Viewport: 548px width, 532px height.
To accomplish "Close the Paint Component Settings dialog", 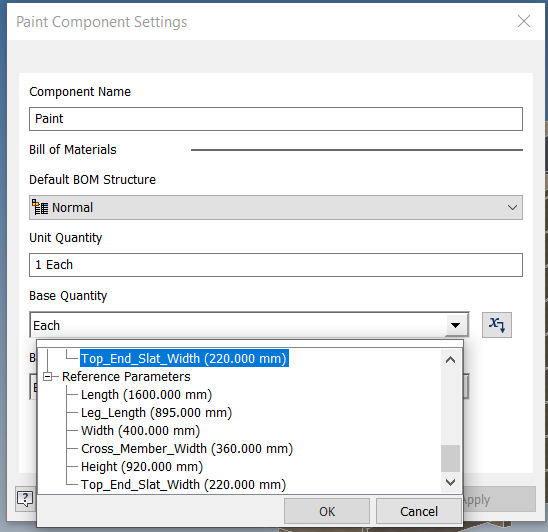I will [x=524, y=21].
